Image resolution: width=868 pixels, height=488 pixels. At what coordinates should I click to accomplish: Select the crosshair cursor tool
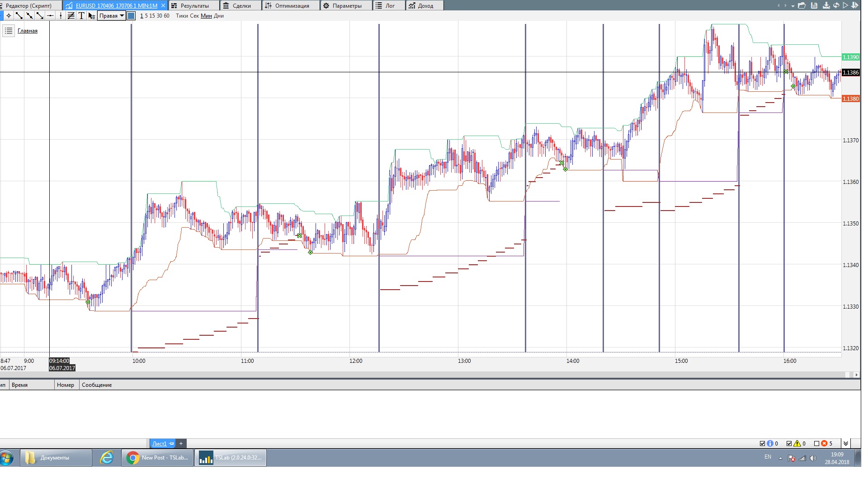9,16
